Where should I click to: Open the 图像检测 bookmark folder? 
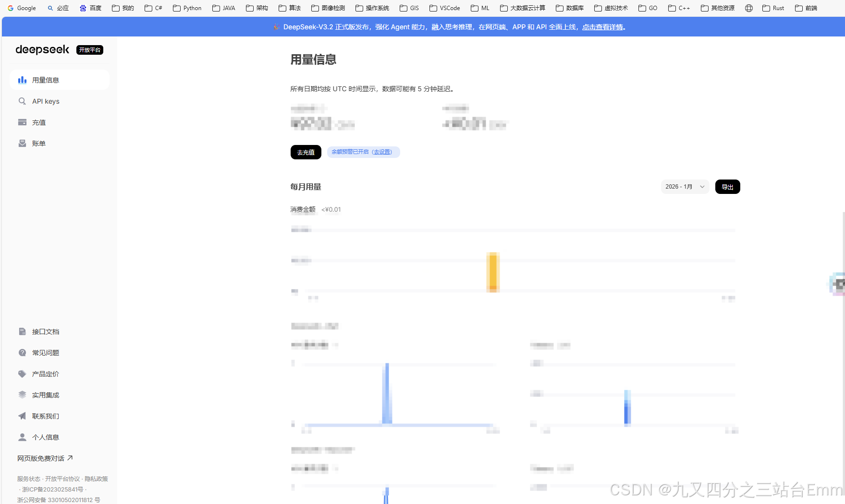pyautogui.click(x=328, y=8)
